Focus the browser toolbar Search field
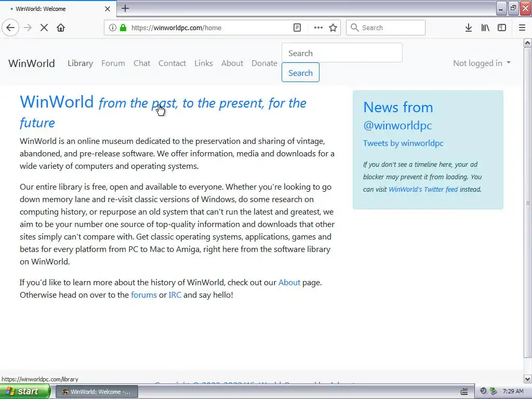The width and height of the screenshot is (532, 399). [x=386, y=28]
